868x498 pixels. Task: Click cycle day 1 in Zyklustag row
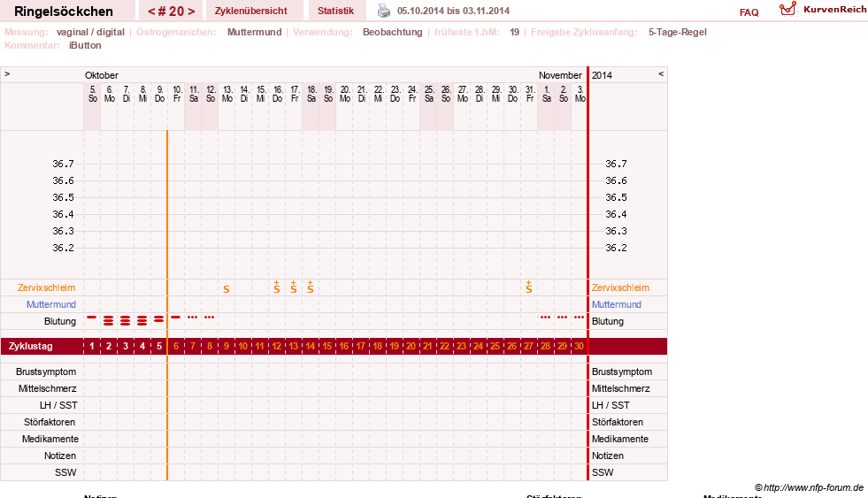[x=92, y=347]
